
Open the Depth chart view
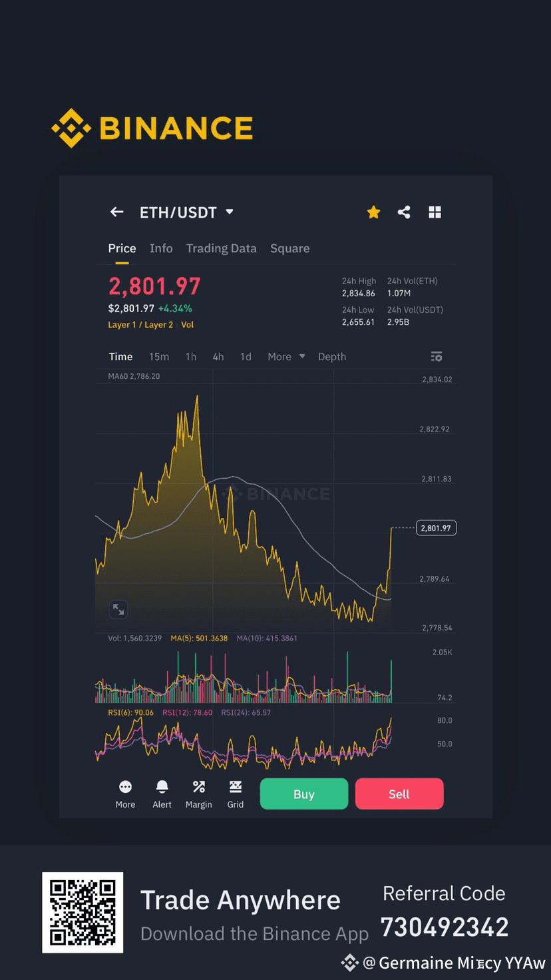point(332,357)
